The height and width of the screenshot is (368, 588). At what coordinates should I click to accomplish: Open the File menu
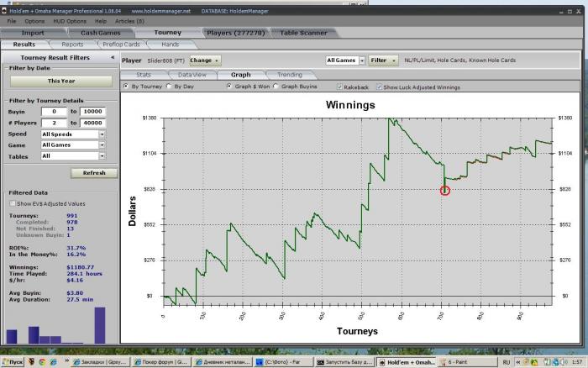pyautogui.click(x=12, y=21)
